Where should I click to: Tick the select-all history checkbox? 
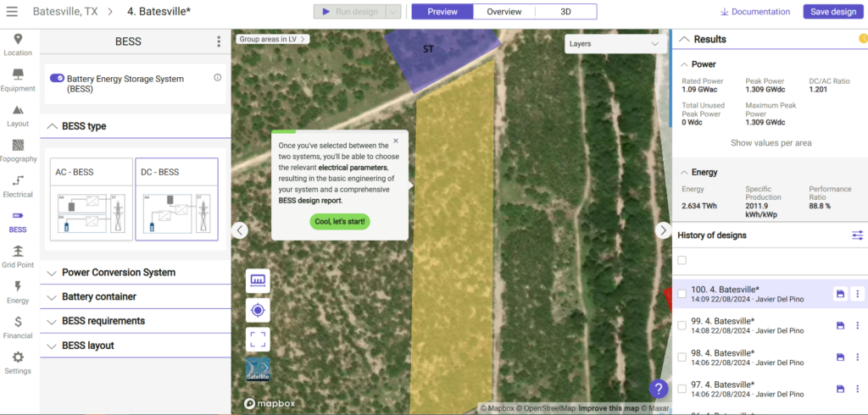(682, 261)
